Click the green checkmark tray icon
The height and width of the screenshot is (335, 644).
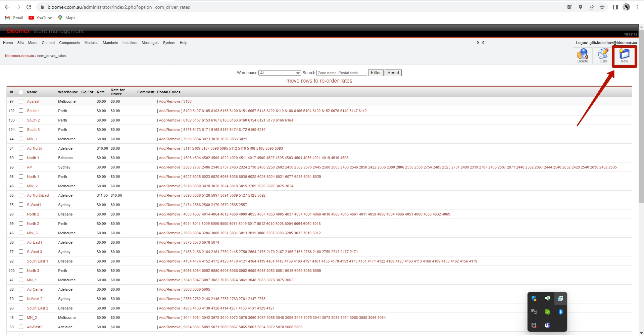point(547,312)
